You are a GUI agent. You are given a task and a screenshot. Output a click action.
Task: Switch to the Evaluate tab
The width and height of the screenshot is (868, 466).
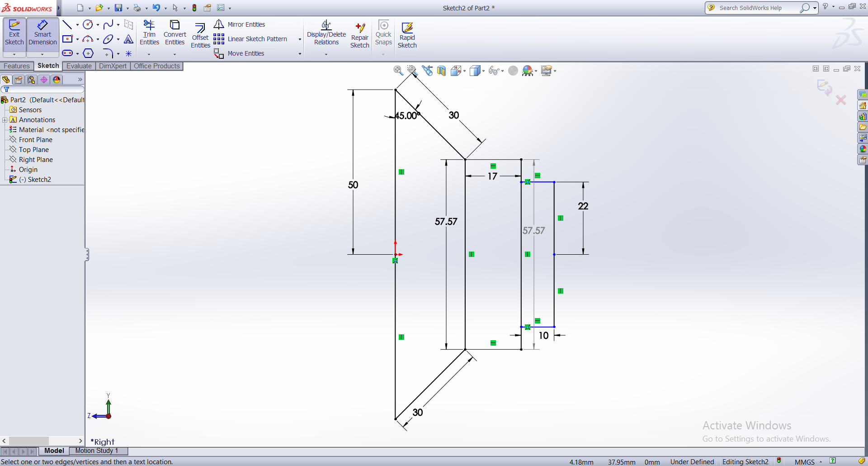coord(79,66)
